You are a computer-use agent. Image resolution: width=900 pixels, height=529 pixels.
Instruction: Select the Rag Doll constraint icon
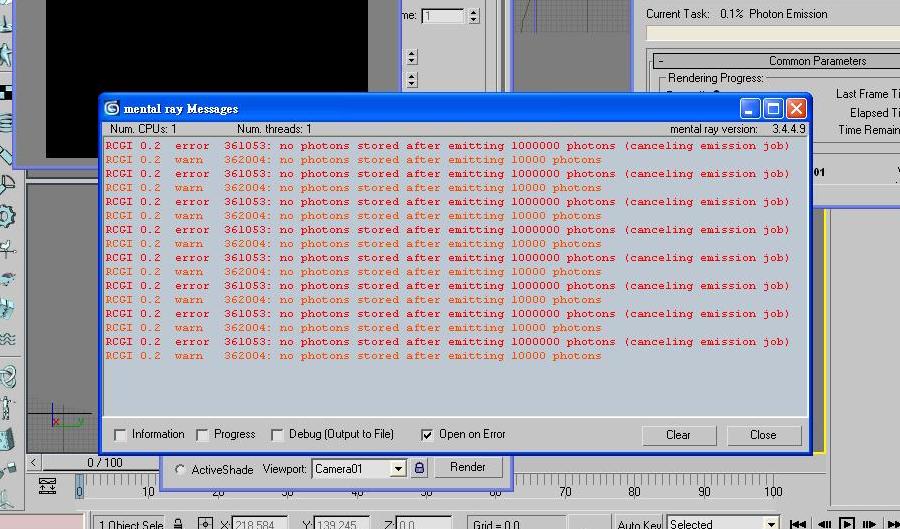7,409
